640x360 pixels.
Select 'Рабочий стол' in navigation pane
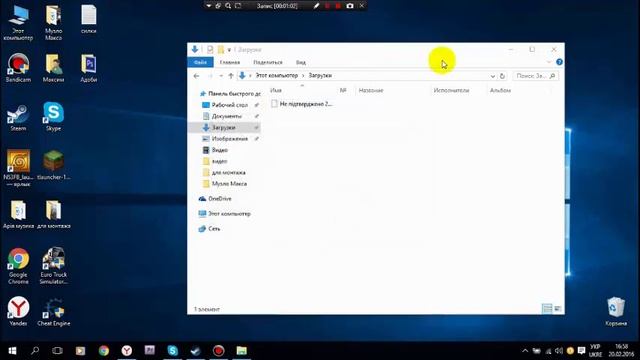click(231, 105)
